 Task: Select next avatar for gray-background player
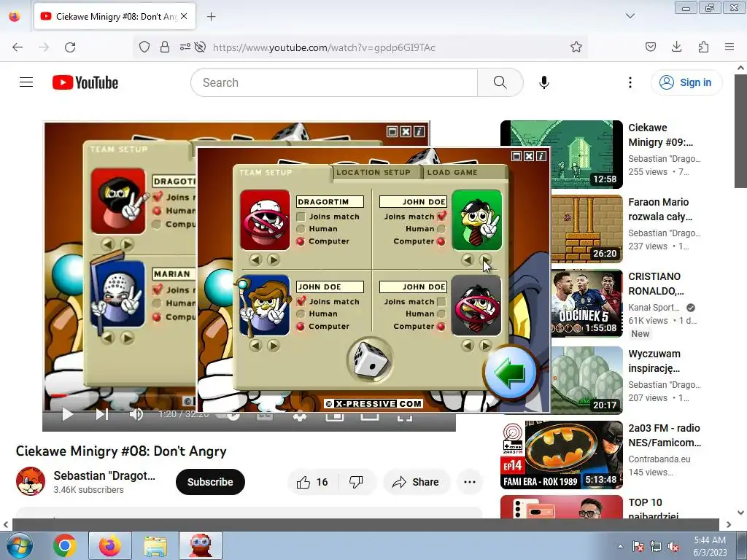coord(485,345)
